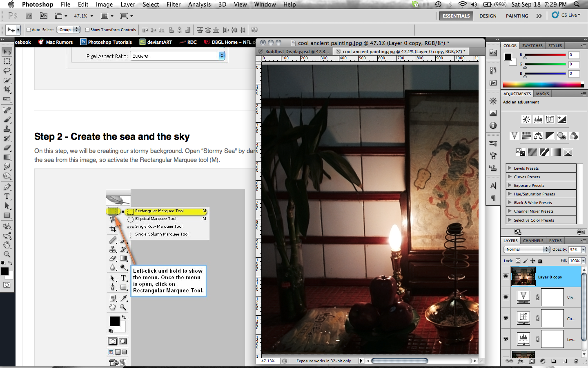Toggle lock transparent pixels
Viewport: 588px width, 368px height.
[x=518, y=260]
